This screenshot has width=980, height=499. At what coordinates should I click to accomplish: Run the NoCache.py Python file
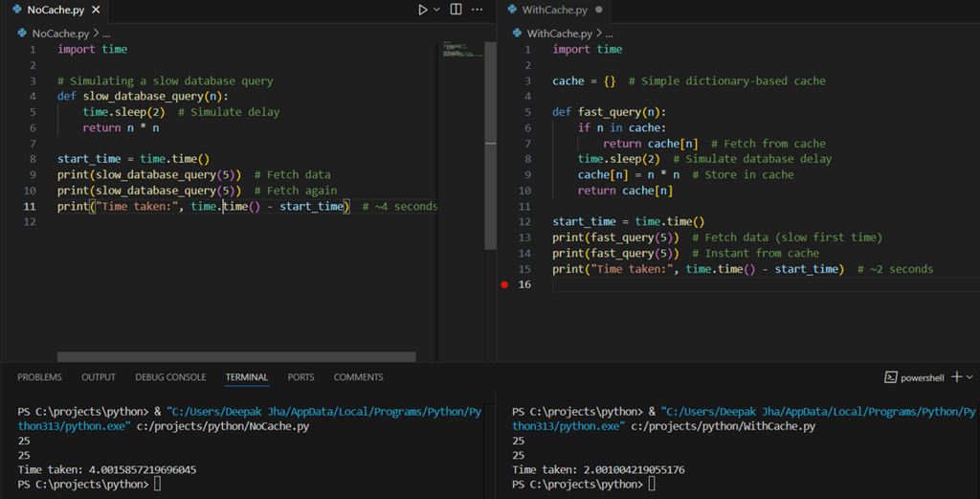[x=422, y=10]
